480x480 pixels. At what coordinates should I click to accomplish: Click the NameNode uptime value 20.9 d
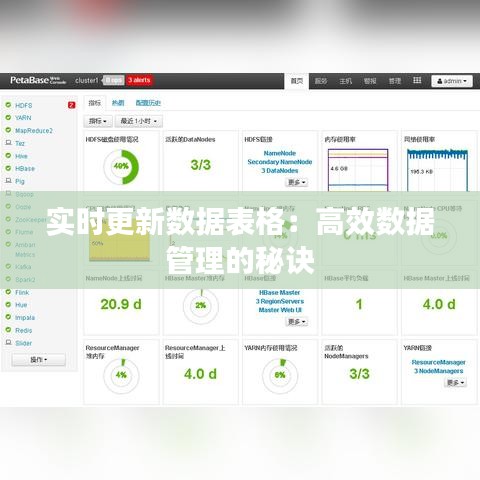point(121,304)
